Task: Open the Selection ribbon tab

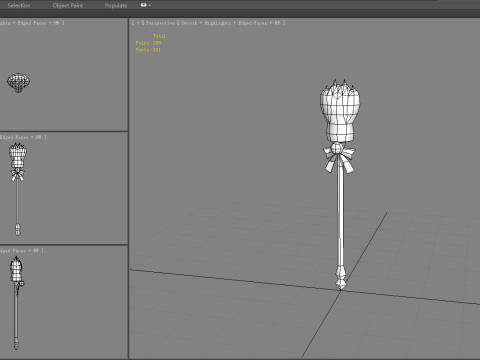Action: pos(19,5)
